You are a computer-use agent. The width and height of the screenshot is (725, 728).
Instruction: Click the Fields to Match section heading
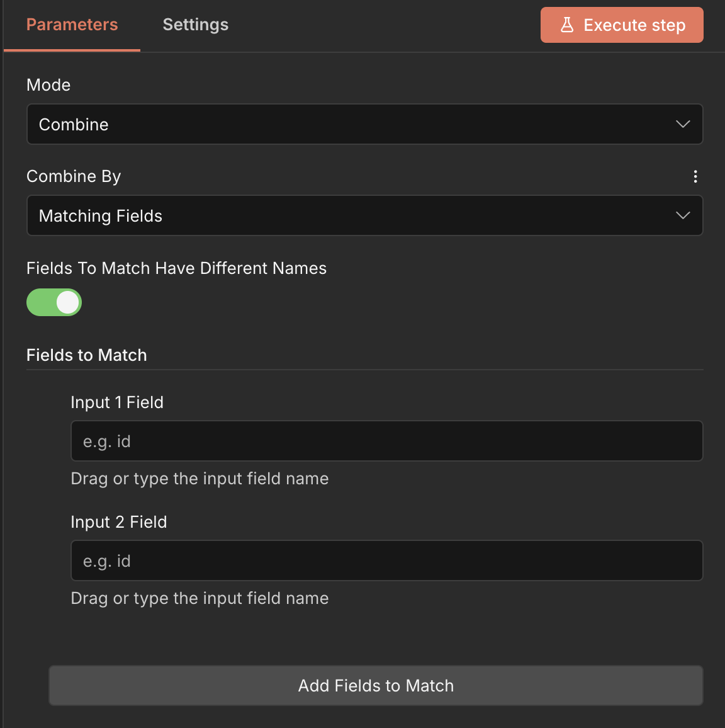coord(87,355)
